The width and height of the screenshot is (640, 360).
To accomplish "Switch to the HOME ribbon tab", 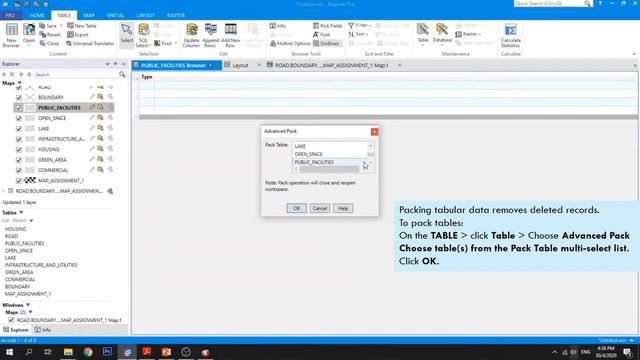I will [37, 15].
